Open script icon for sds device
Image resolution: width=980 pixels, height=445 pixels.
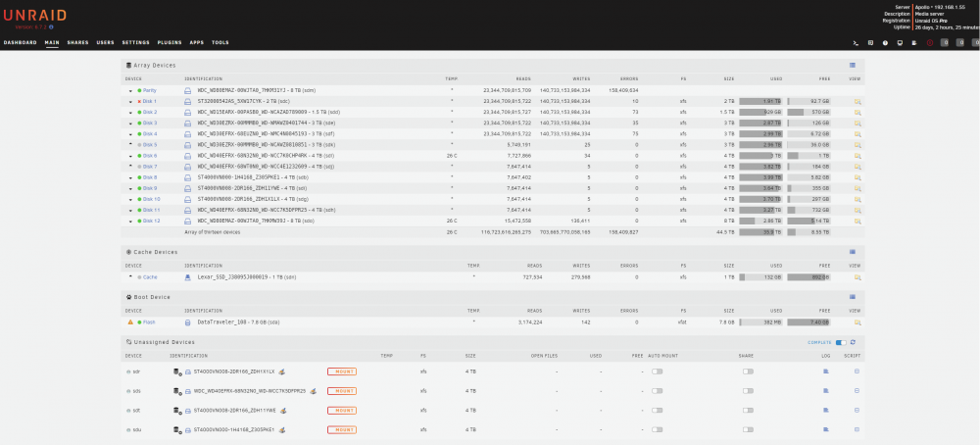tap(857, 391)
